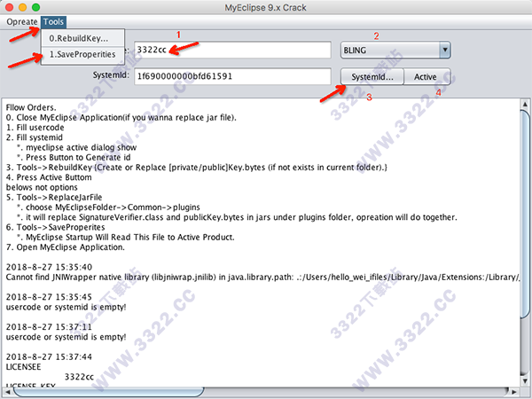This screenshot has width=532, height=399.
Task: Click the timestamp '2018-8-27 15:35:40'
Action: (49, 268)
